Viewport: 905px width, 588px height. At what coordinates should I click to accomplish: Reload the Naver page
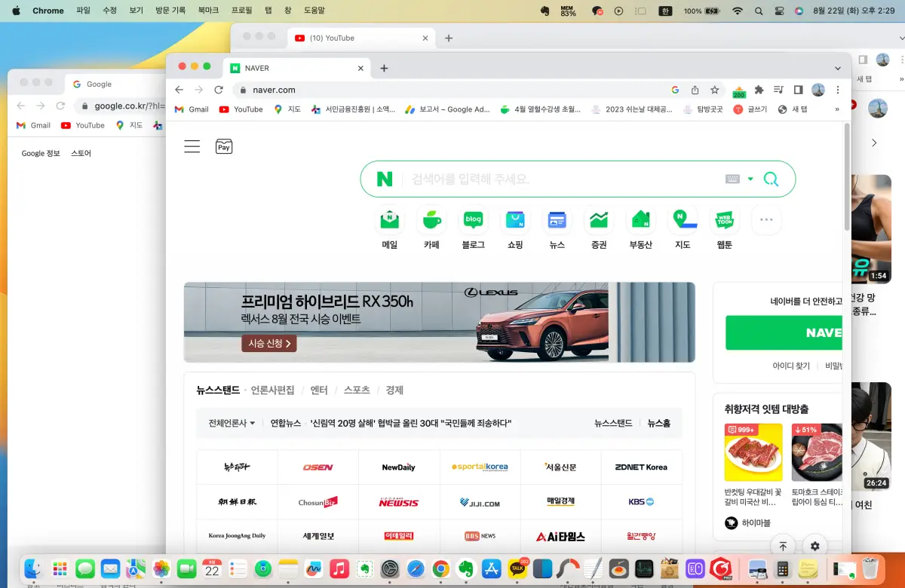coord(219,90)
